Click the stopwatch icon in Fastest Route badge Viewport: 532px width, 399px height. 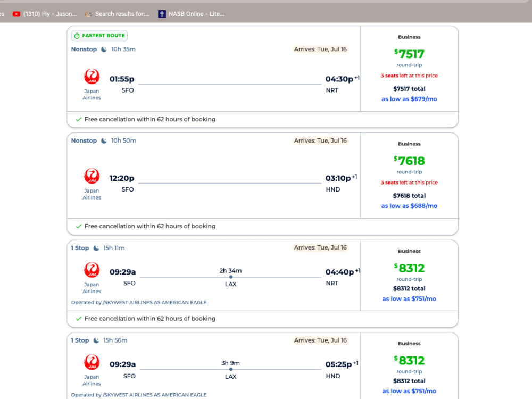pos(77,36)
